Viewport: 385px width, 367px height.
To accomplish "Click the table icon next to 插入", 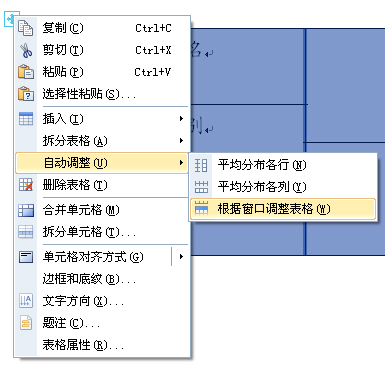I will [26, 119].
